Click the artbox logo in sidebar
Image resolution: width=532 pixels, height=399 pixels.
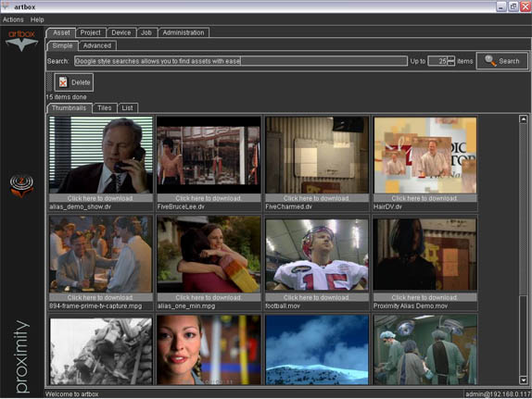(x=21, y=41)
